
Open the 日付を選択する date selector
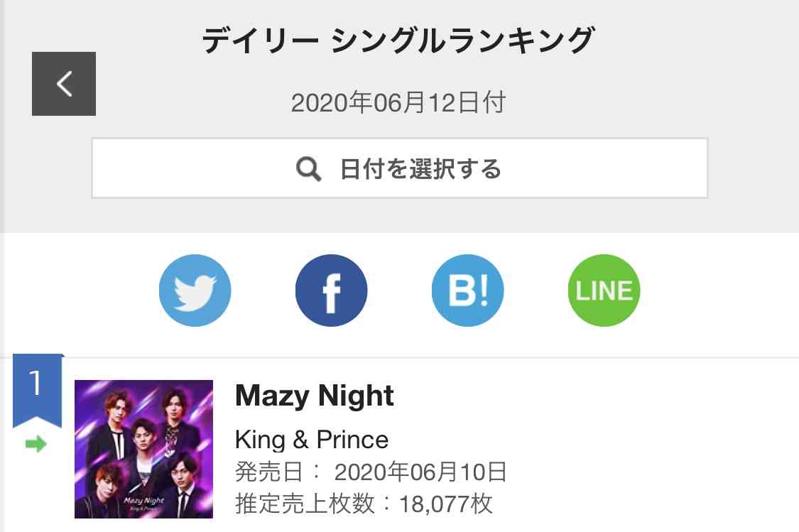click(x=399, y=168)
